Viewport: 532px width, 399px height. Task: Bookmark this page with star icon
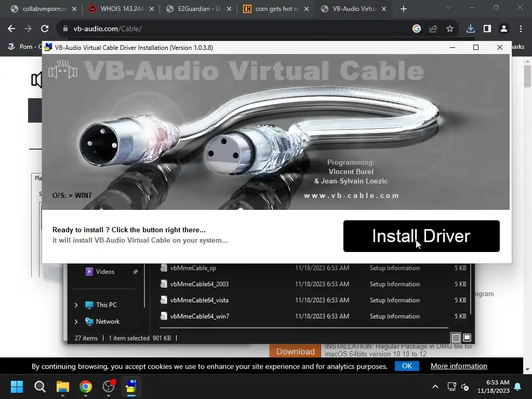(x=450, y=29)
